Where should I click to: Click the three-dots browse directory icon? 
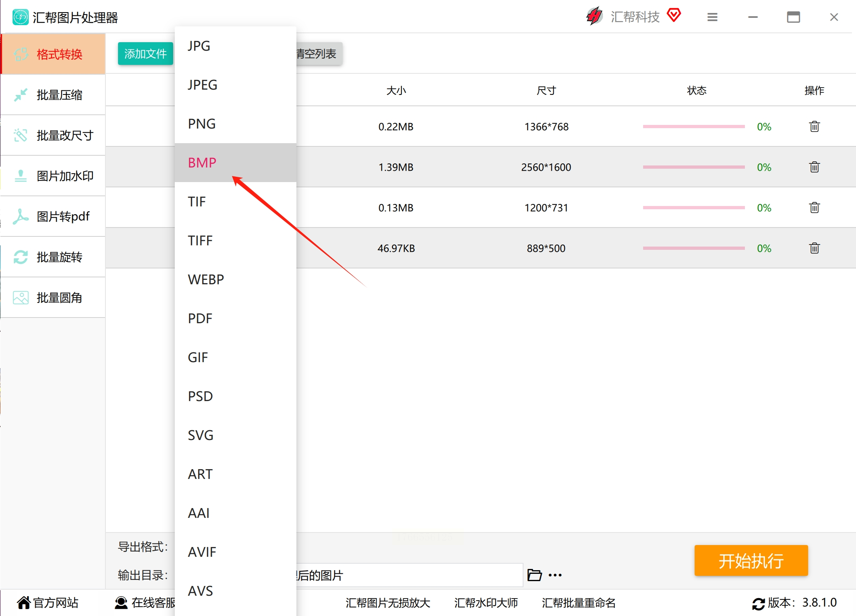tap(555, 575)
